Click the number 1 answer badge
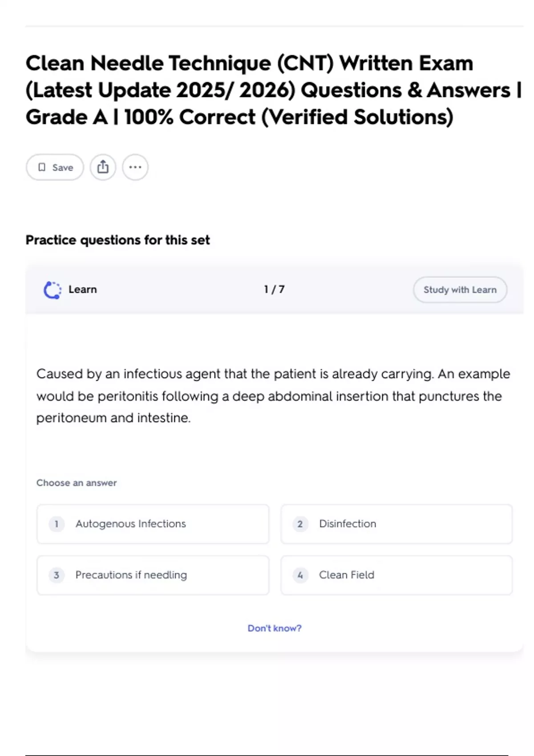The image size is (534, 756). [57, 524]
